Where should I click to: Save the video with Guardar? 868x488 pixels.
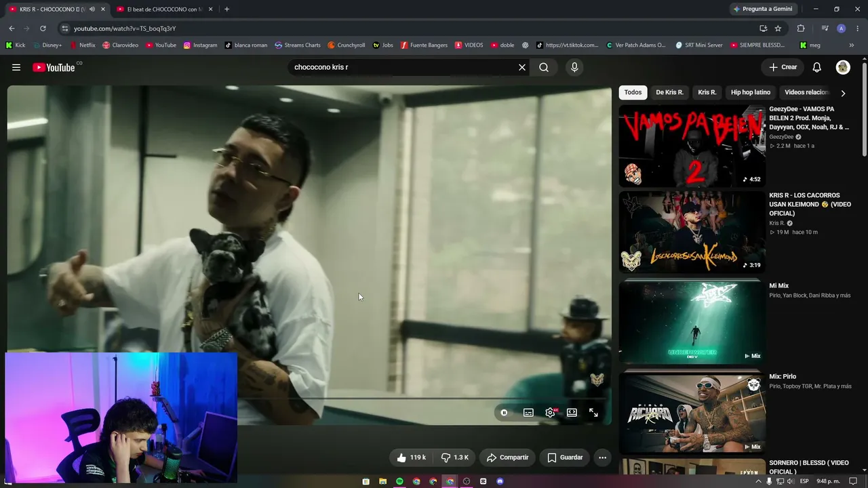click(x=565, y=457)
